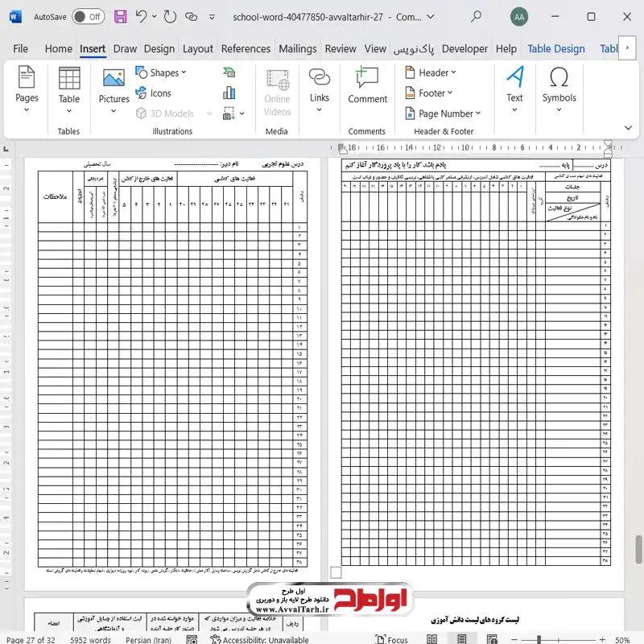The image size is (644, 644).
Task: Open Customize Quick Access Toolbar dropdown
Action: point(212,17)
